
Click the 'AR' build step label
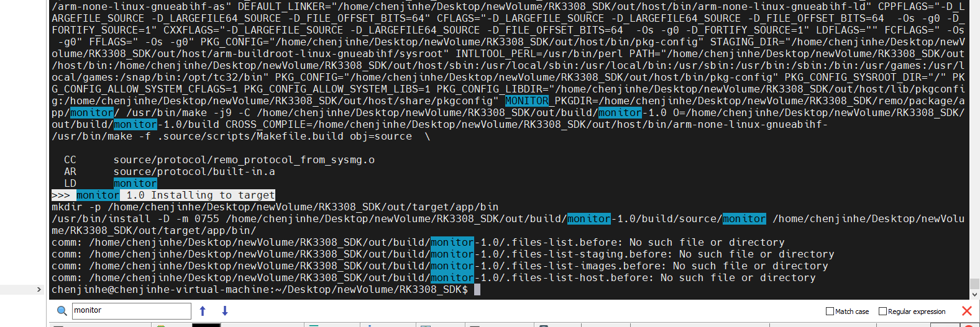[70, 172]
